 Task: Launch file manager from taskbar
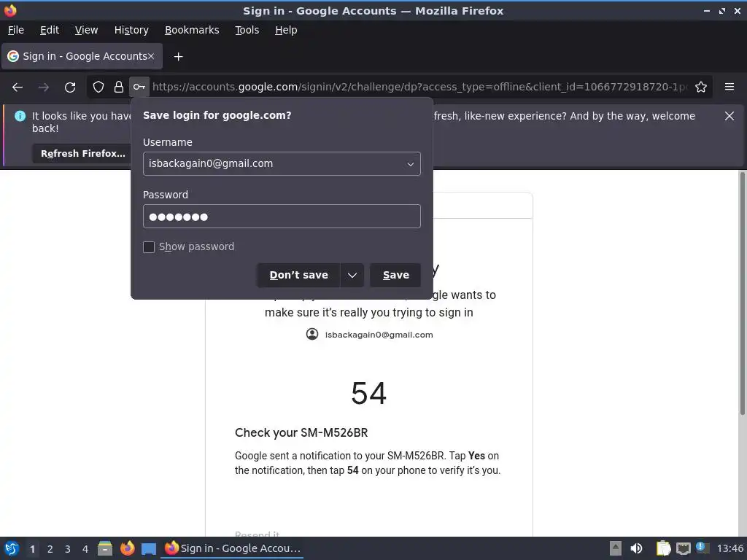click(x=105, y=548)
